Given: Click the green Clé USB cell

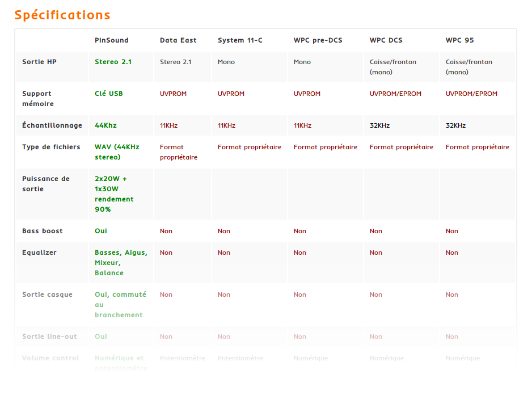Looking at the screenshot, I should click(x=108, y=94).
